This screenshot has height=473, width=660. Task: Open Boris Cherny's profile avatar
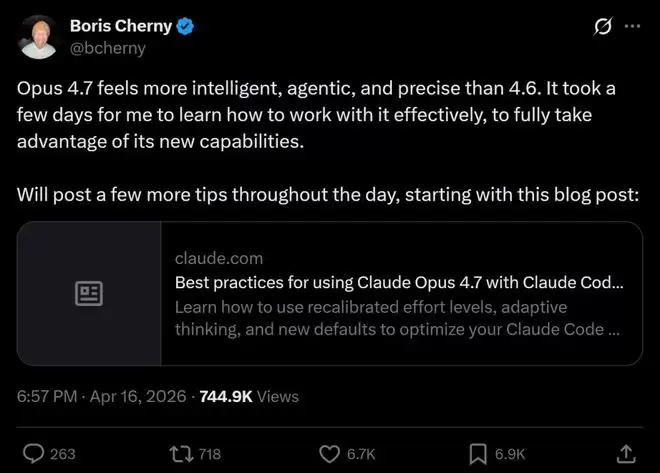pos(38,37)
